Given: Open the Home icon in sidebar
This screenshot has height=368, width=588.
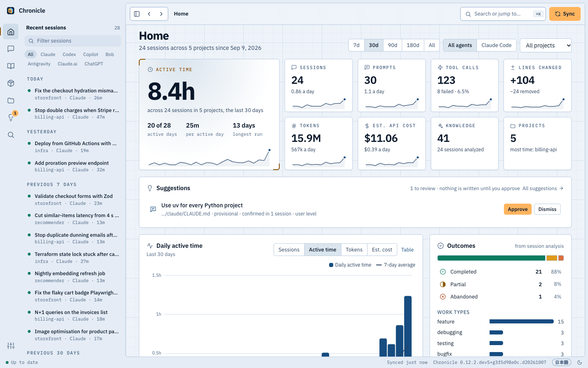Looking at the screenshot, I should [x=11, y=32].
